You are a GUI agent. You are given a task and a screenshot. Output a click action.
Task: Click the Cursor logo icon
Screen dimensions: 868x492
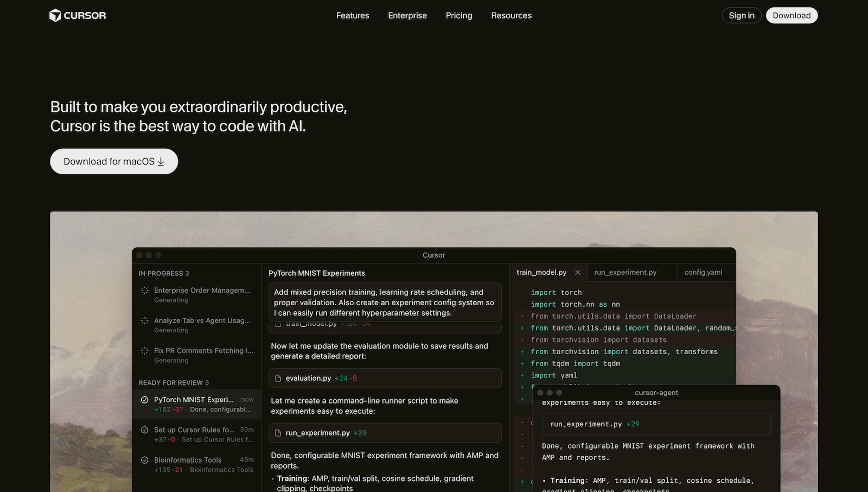coord(55,15)
